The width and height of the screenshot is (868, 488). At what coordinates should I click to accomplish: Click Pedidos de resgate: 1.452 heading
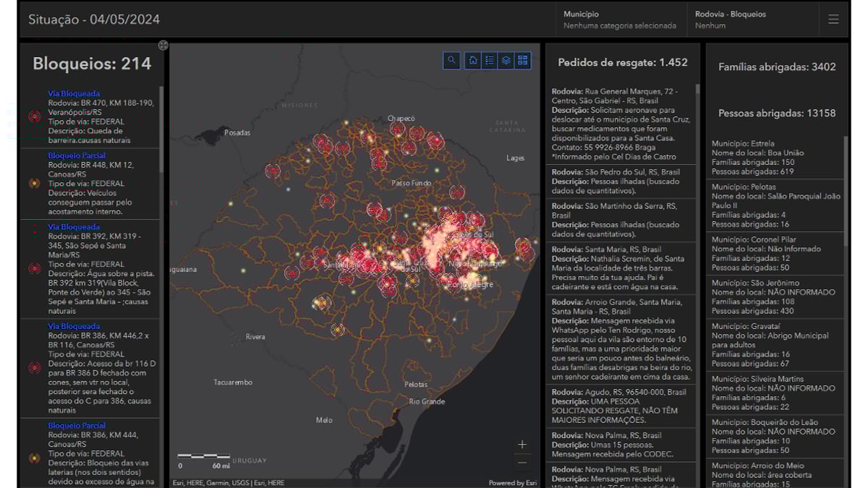pyautogui.click(x=623, y=63)
